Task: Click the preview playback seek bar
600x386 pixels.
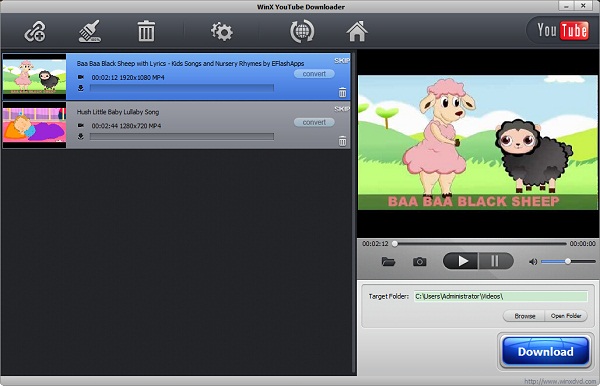Action: 480,244
